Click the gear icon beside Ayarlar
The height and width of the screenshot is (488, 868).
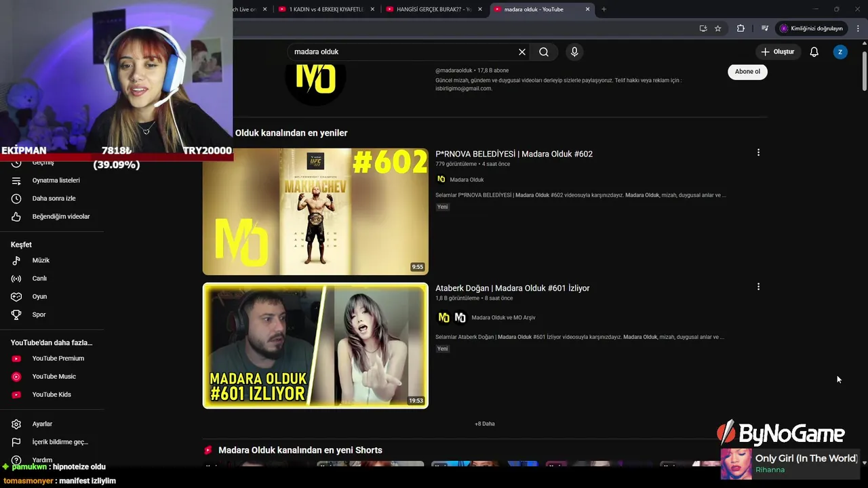coord(16,424)
